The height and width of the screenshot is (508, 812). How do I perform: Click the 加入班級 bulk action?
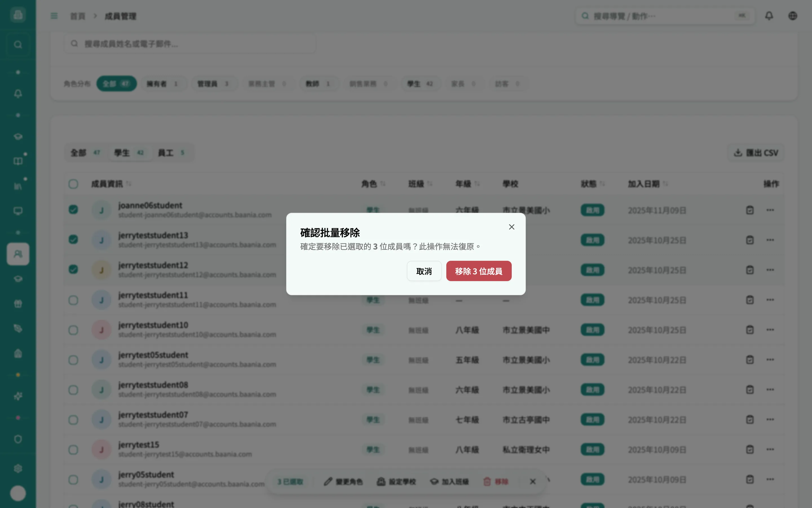point(449,482)
